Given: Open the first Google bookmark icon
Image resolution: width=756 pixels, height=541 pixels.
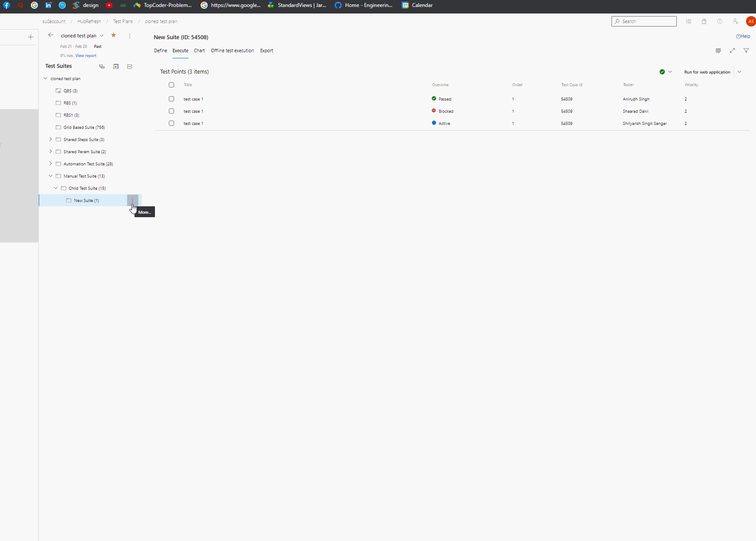Looking at the screenshot, I should pyautogui.click(x=34, y=5).
